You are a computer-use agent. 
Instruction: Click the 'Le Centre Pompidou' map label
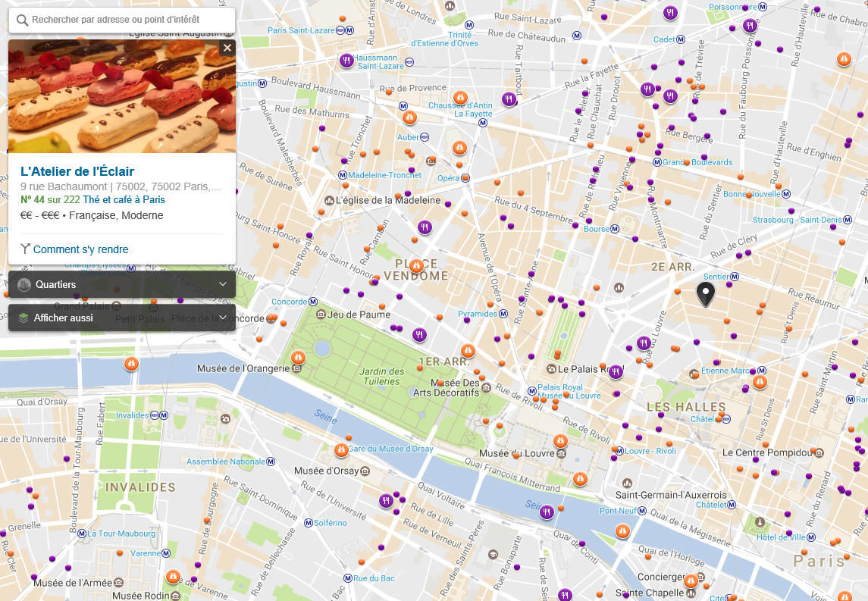point(766,452)
